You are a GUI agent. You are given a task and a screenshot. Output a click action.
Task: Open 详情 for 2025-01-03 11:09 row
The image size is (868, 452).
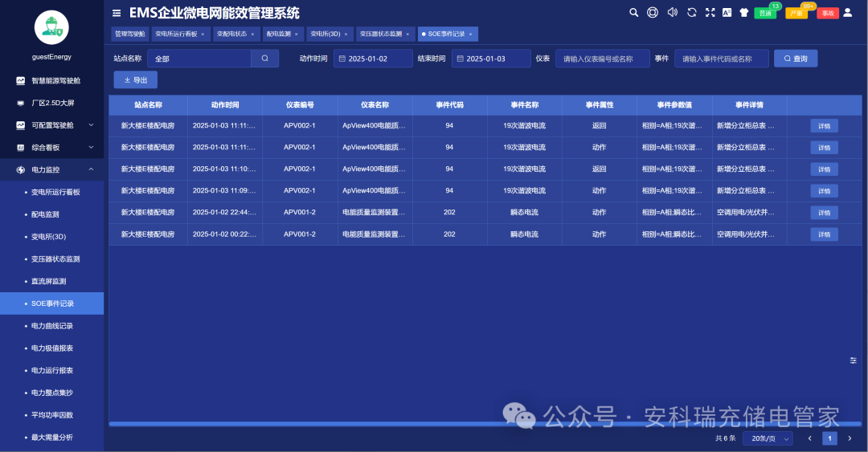pos(825,191)
